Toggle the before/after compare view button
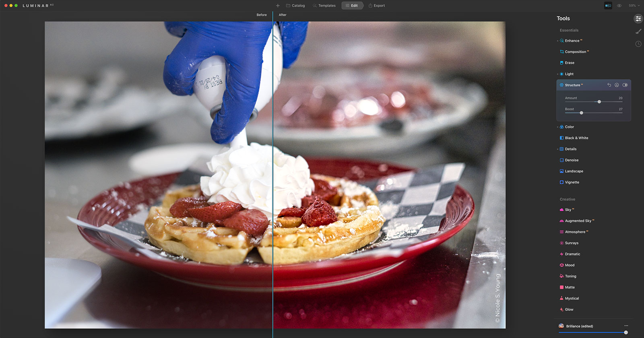The width and height of the screenshot is (644, 338). point(608,6)
